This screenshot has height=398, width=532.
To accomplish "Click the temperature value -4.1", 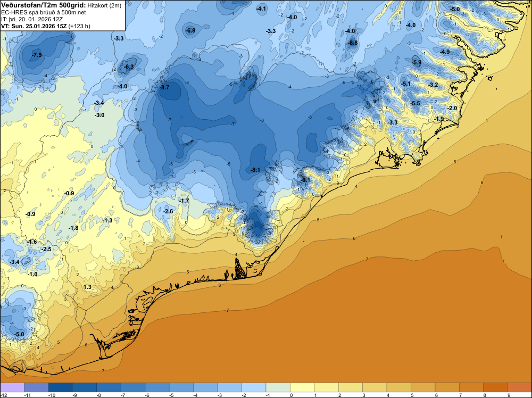I will click(x=261, y=9).
